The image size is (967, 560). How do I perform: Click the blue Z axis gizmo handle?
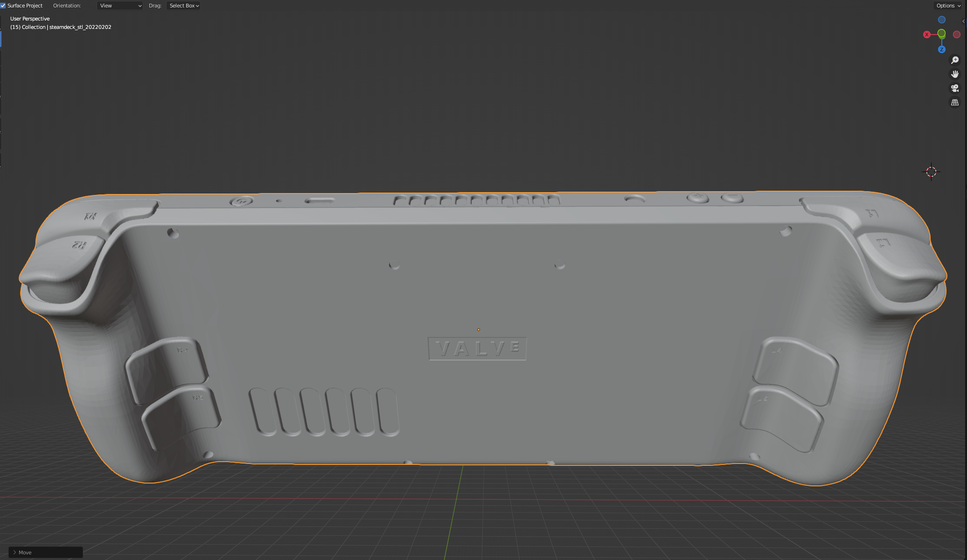(942, 49)
